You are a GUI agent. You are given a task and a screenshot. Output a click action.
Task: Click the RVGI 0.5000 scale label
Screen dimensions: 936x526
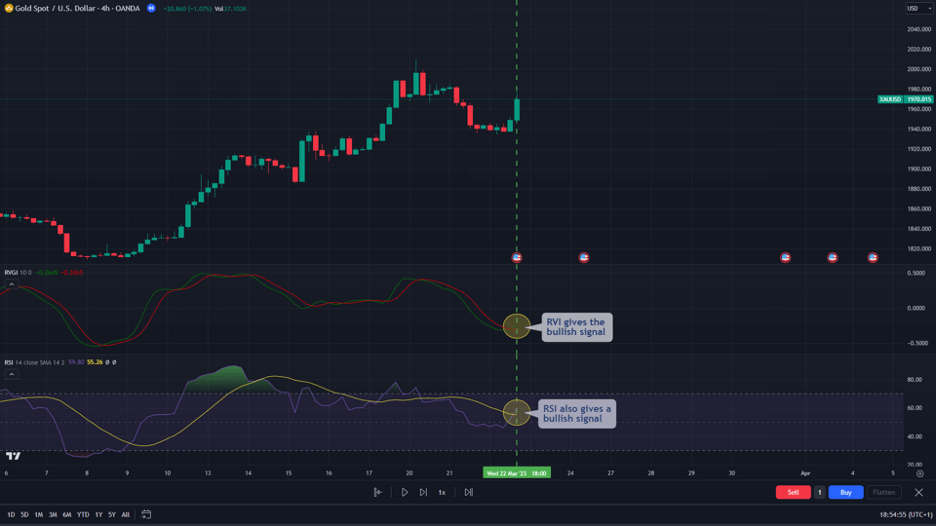click(x=916, y=273)
